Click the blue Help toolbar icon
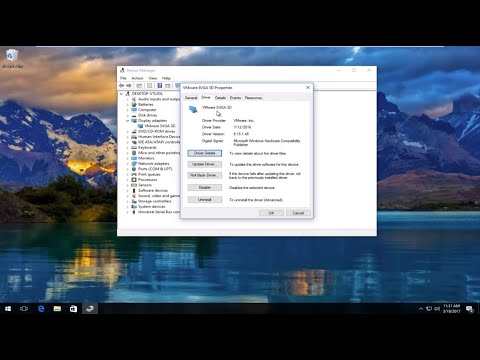 (160, 86)
